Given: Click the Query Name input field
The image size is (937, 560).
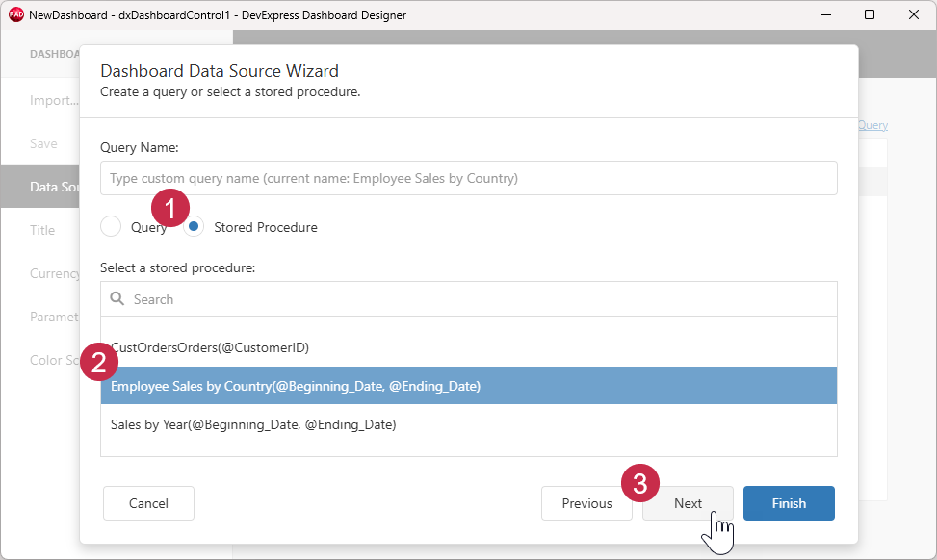Looking at the screenshot, I should pyautogui.click(x=468, y=178).
